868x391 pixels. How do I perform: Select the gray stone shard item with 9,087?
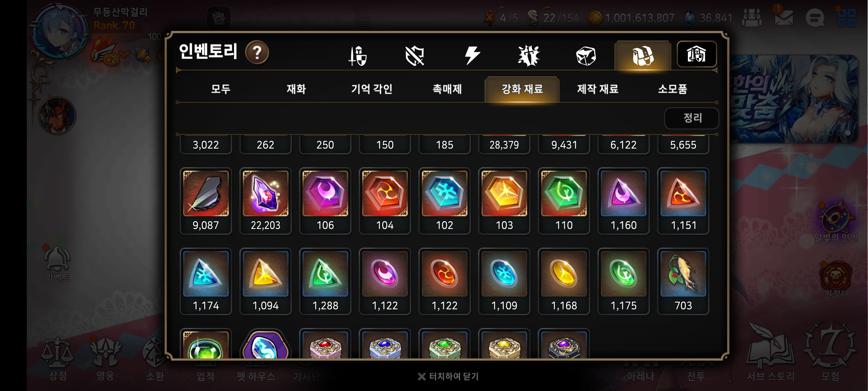(x=206, y=201)
